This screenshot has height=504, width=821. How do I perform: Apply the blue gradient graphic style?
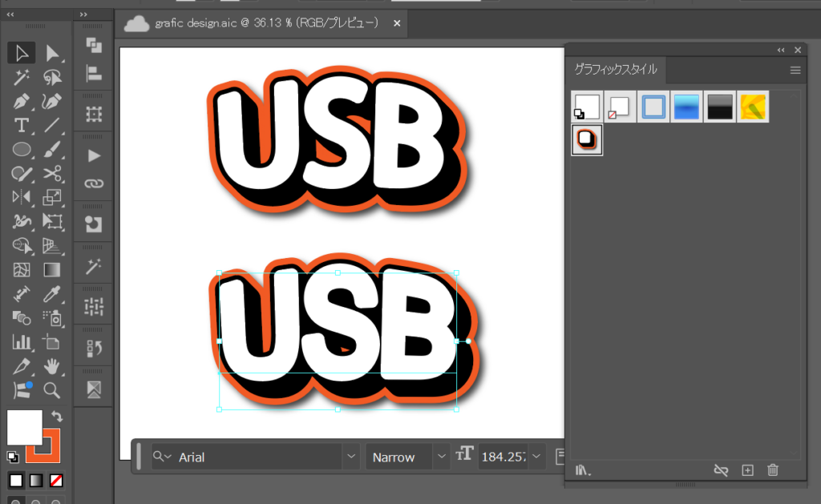point(686,107)
